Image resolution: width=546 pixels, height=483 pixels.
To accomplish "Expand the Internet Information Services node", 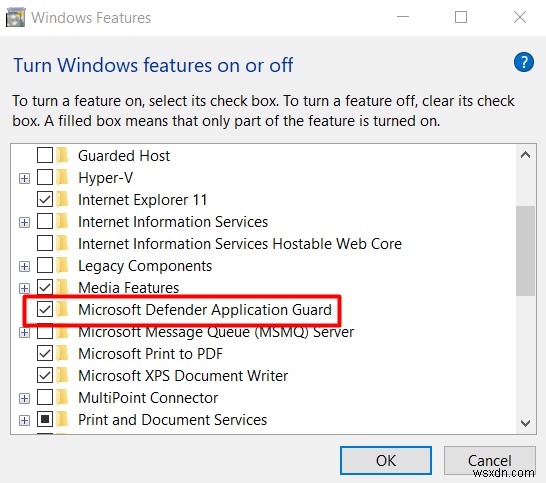I will coord(24,223).
